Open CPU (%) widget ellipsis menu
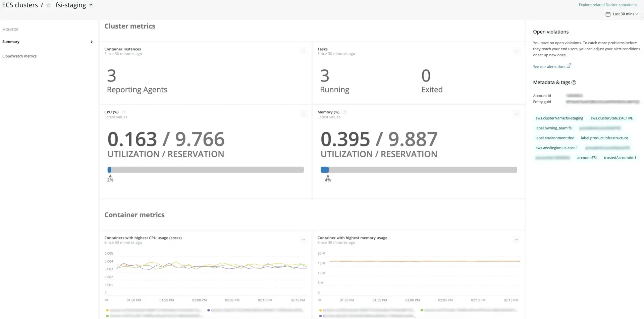 tap(303, 114)
